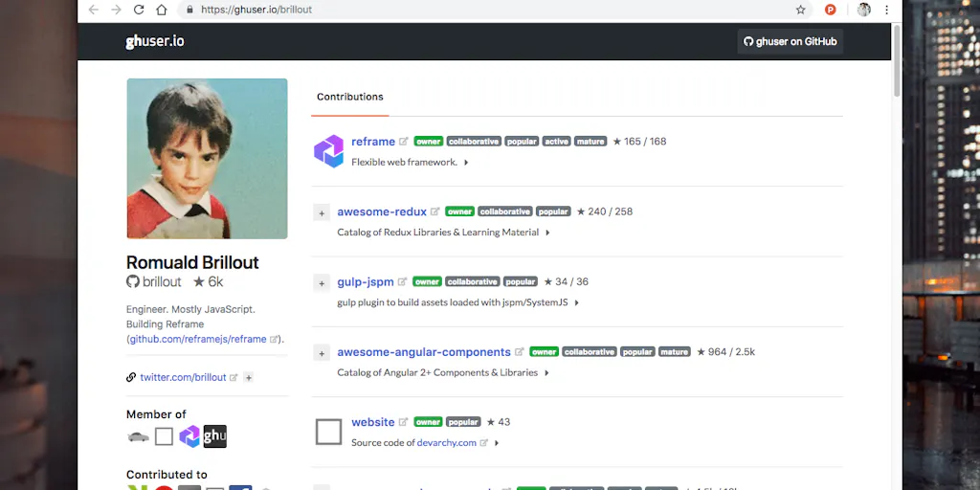
Task: Open the github.com/reframejs/reframe link
Action: point(198,340)
